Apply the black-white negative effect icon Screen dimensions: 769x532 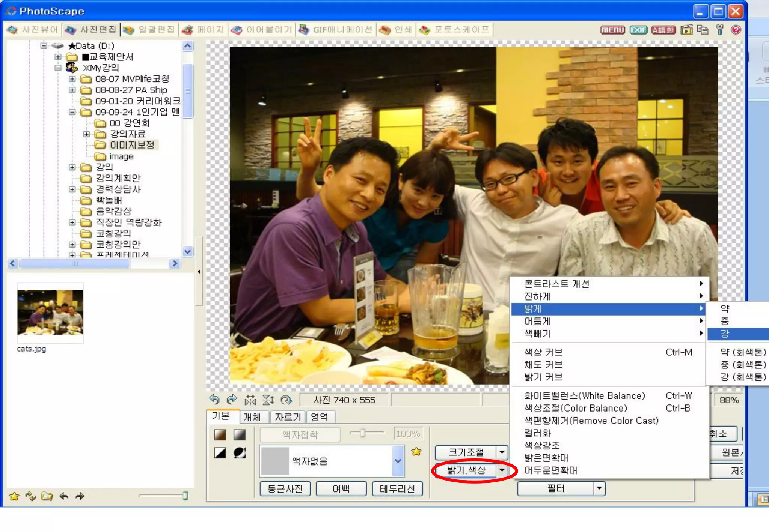[240, 453]
